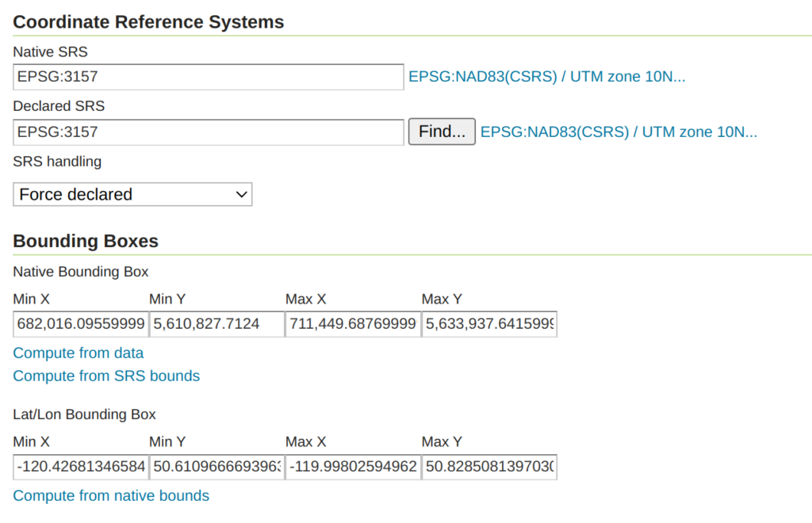The image size is (812, 523).
Task: Click the Find... button for Declared SRS
Action: point(442,132)
